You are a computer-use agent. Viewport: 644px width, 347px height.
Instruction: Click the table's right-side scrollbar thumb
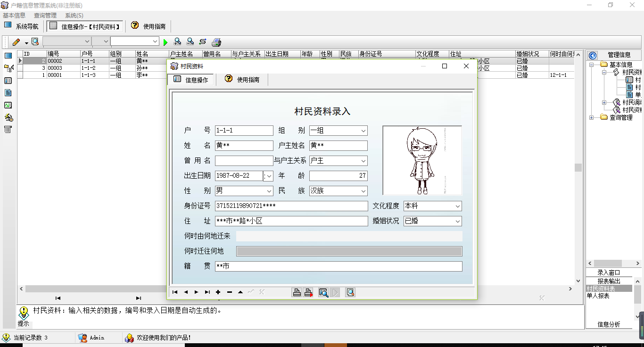[578, 167]
